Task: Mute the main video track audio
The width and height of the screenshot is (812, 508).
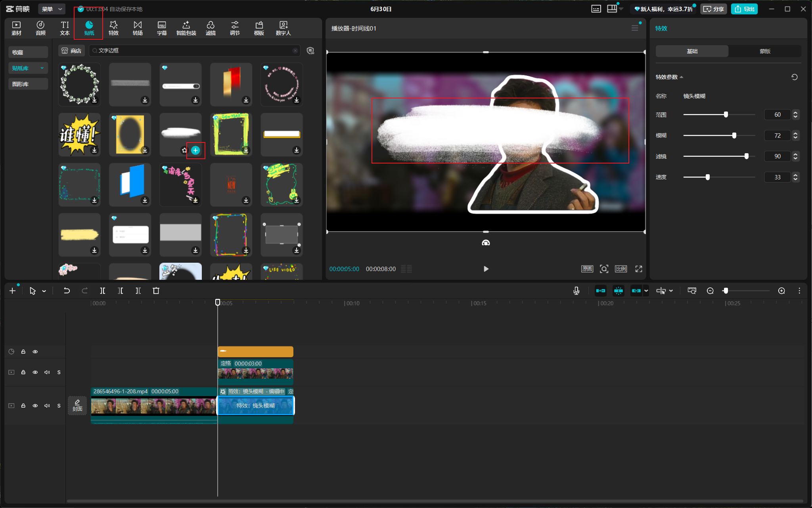Action: 47,406
